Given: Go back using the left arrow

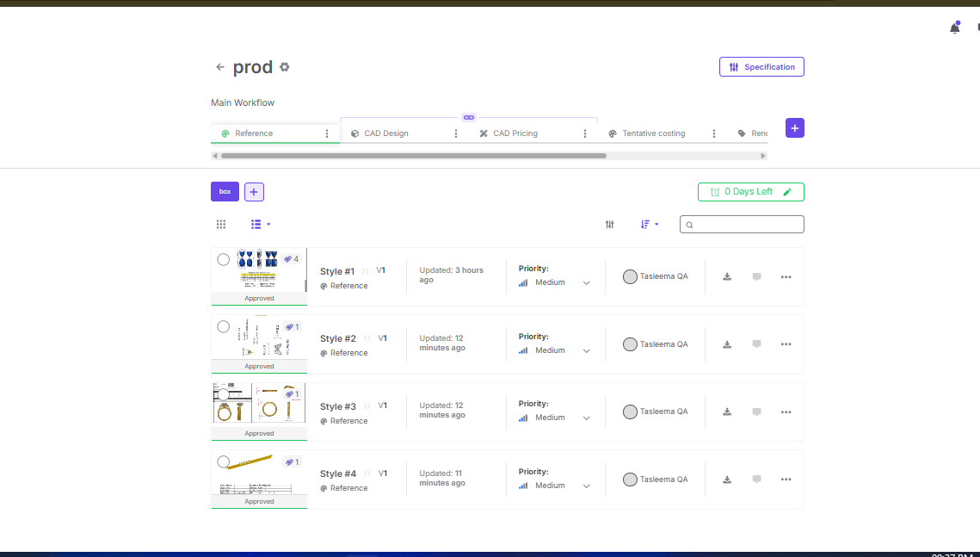Looking at the screenshot, I should [220, 67].
